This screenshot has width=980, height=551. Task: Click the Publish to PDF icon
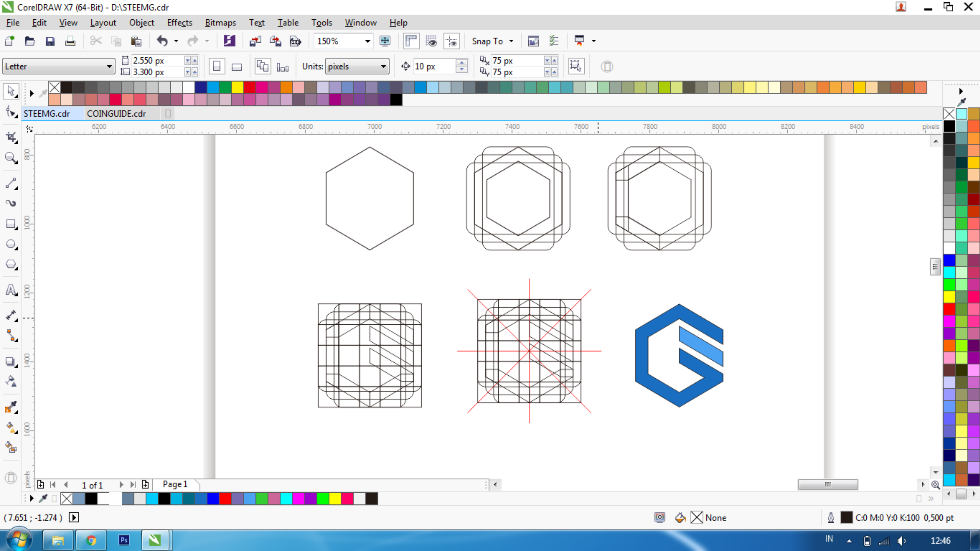(x=295, y=41)
